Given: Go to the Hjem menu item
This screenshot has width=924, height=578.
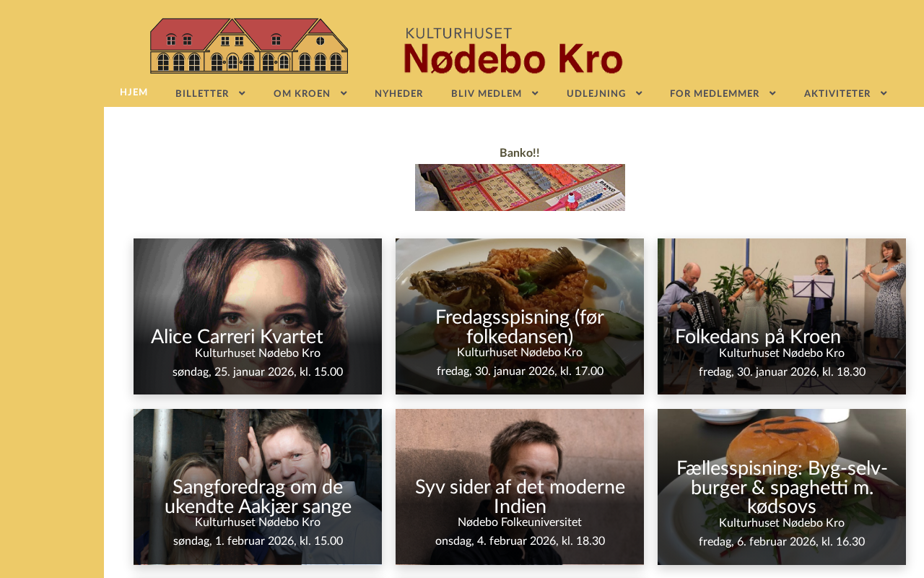Looking at the screenshot, I should coord(134,92).
